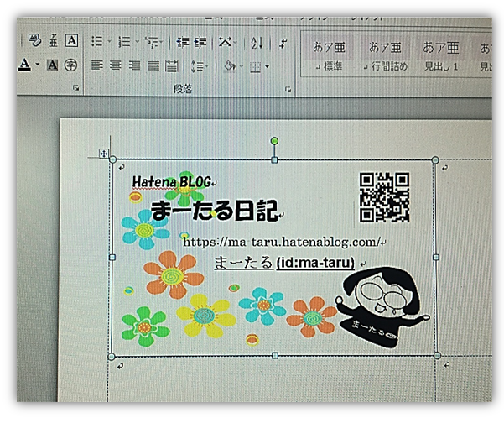Click the (id:ma-taru) text
The height and width of the screenshot is (423, 504).
point(315,263)
